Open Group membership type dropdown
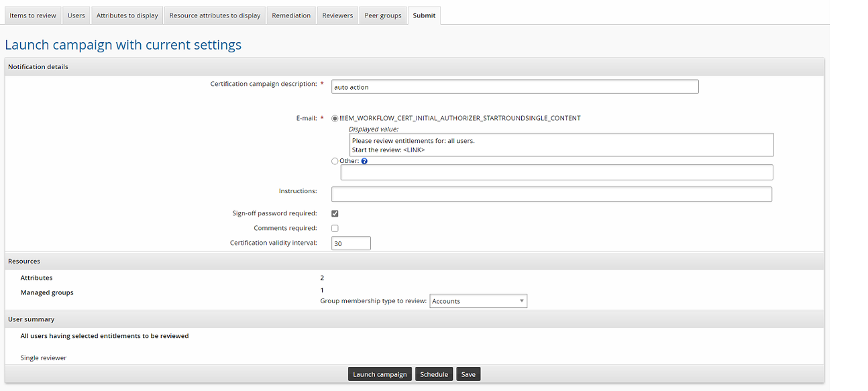 (478, 301)
